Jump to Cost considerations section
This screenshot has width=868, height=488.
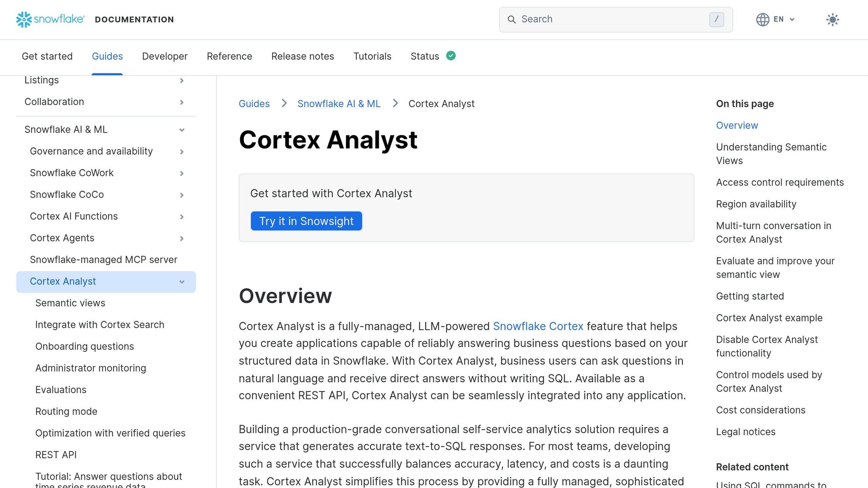760,410
